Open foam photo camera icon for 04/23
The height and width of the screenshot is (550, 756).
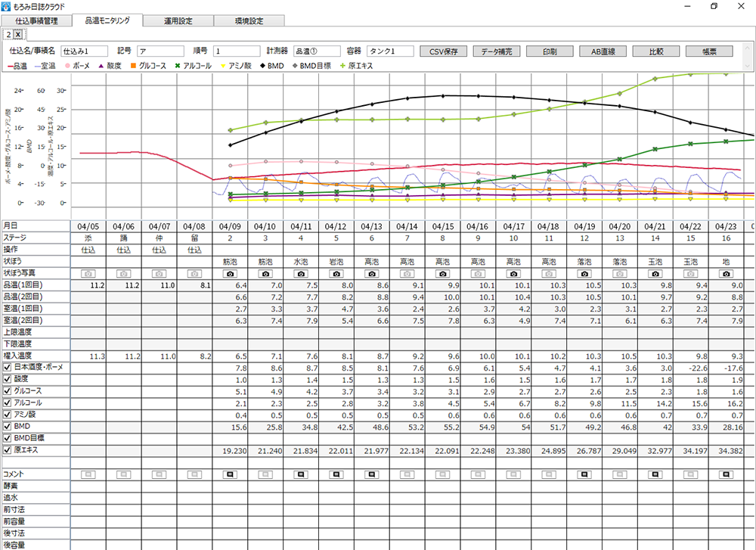tap(726, 274)
